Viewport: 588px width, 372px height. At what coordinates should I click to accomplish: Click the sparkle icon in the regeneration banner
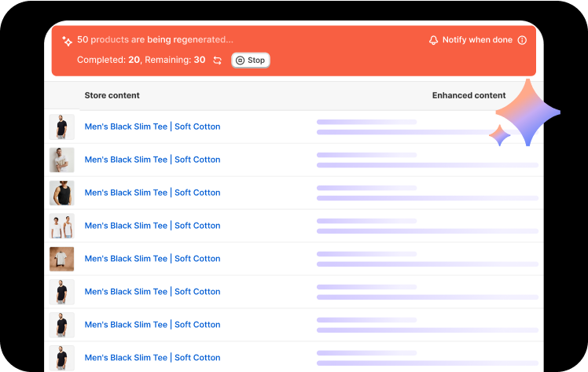[67, 40]
